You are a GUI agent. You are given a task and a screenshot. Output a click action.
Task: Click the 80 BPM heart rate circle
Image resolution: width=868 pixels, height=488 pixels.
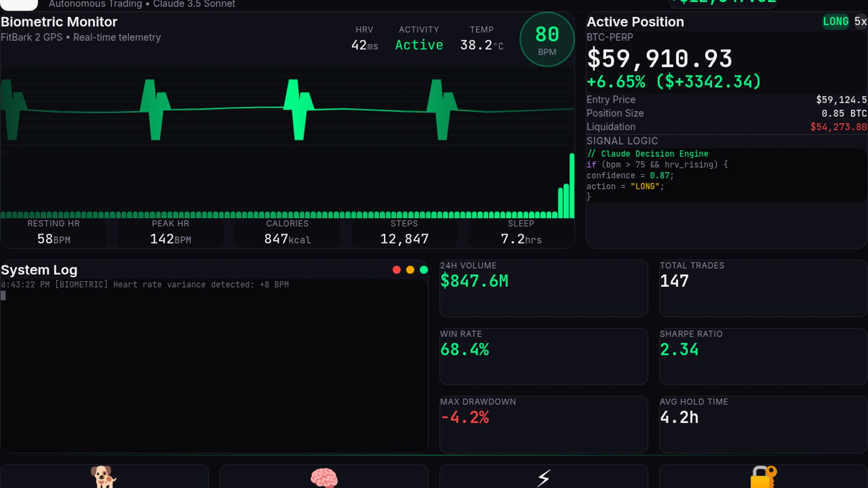(x=547, y=40)
